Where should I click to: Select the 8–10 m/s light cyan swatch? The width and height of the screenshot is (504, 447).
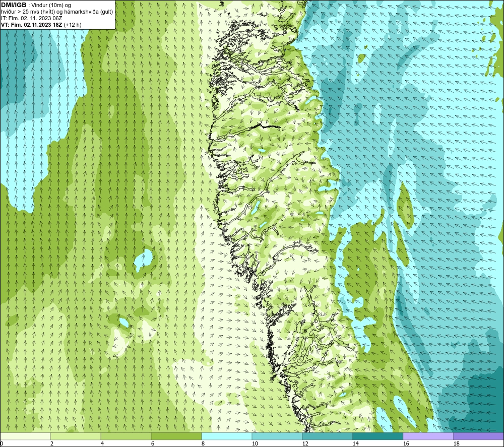coord(227,436)
